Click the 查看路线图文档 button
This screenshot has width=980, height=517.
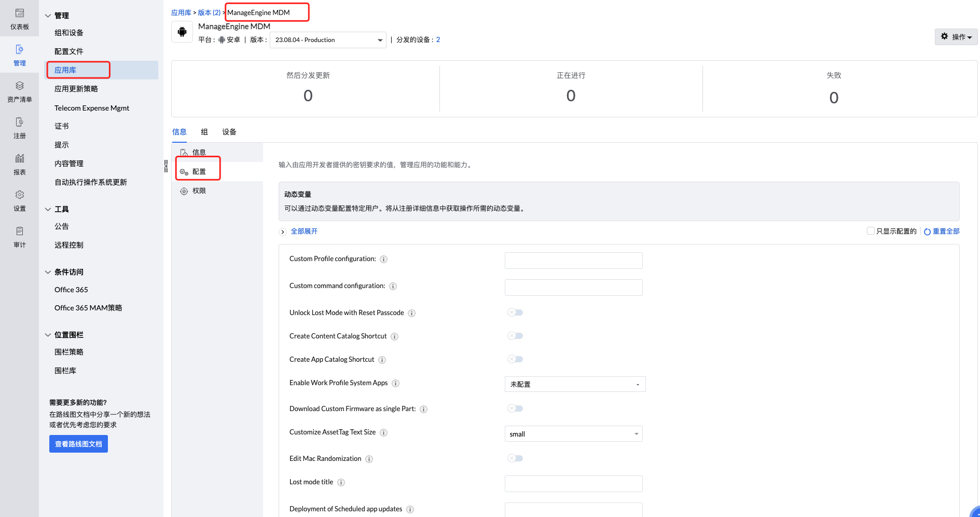(78, 444)
